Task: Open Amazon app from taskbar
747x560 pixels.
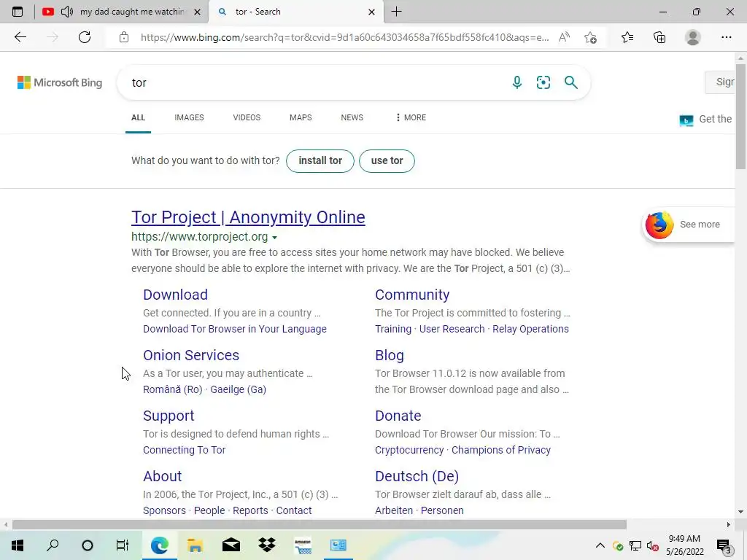Action: click(x=303, y=545)
